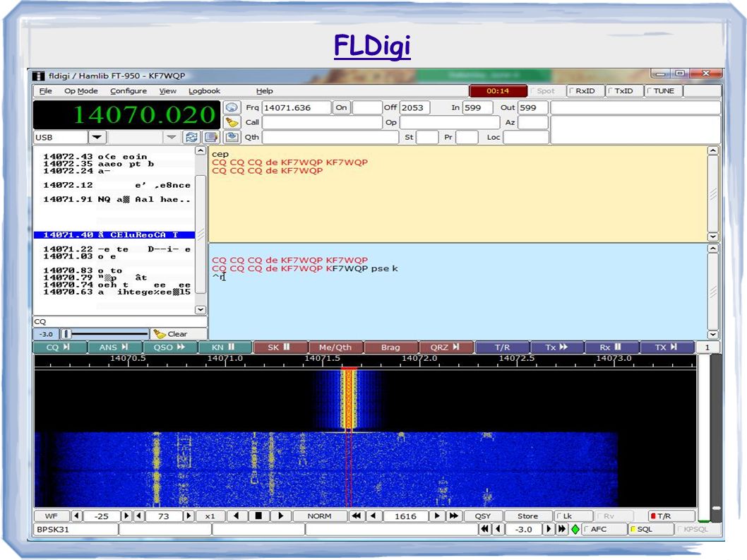Click the double-left arrow in the bottom status bar
This screenshot has height=560, width=747.
(x=485, y=529)
